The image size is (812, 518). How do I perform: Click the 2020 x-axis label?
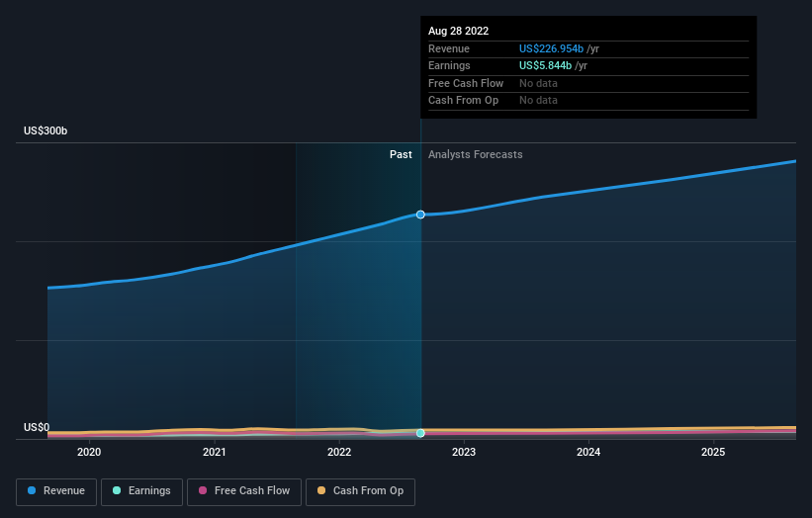coord(89,452)
